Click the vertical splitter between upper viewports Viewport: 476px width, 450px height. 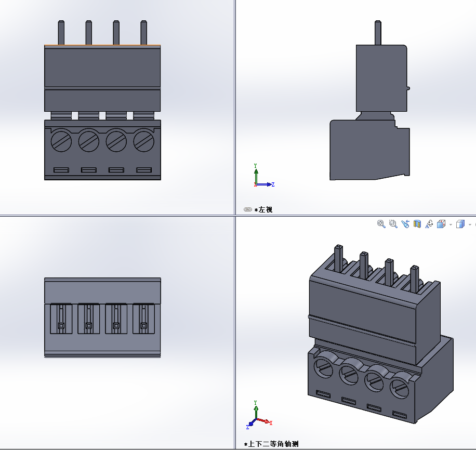point(234,104)
